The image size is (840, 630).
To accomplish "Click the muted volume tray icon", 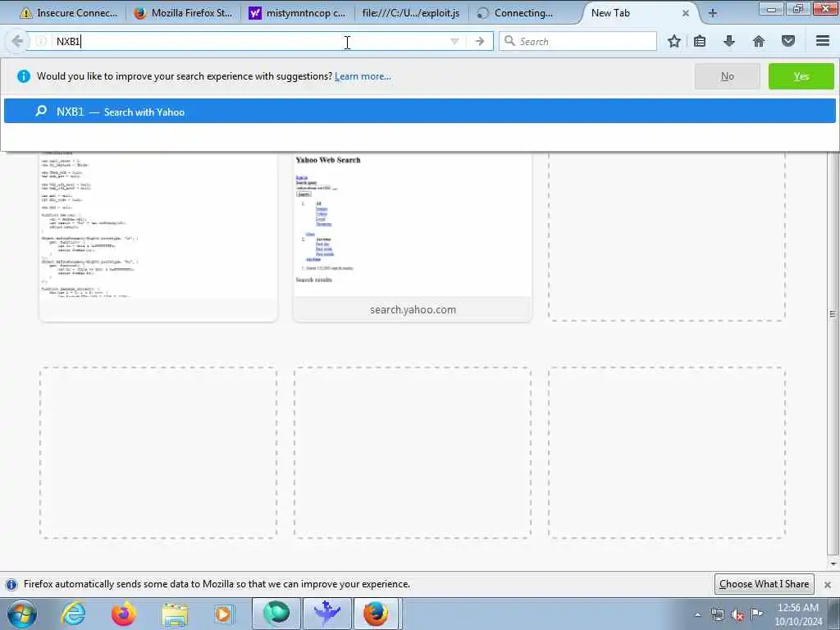I will [737, 615].
